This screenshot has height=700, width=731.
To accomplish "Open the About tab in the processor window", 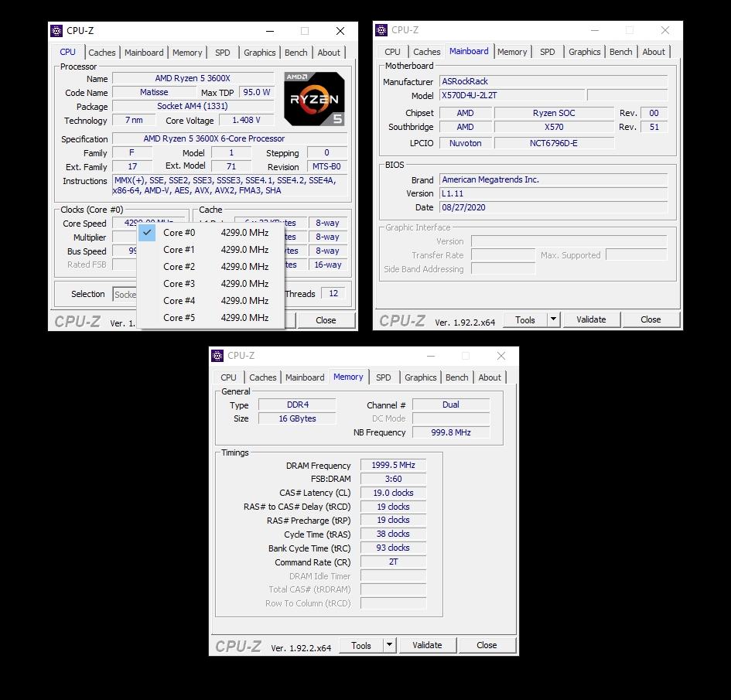I will click(x=329, y=53).
